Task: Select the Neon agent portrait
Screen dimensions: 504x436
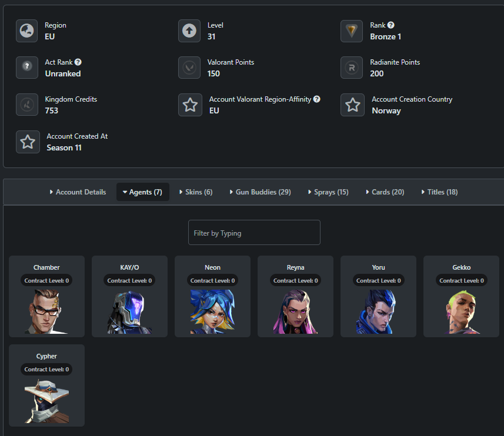Action: [212, 311]
